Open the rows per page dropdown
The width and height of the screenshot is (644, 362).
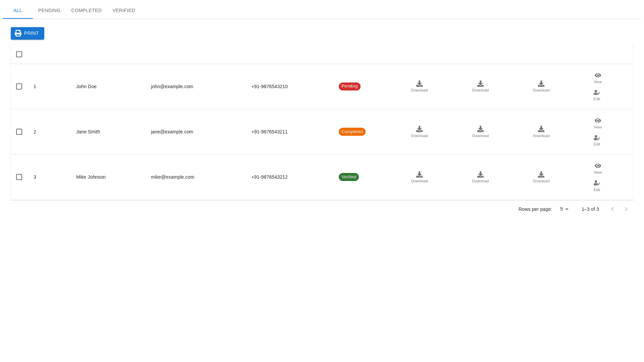(x=564, y=209)
